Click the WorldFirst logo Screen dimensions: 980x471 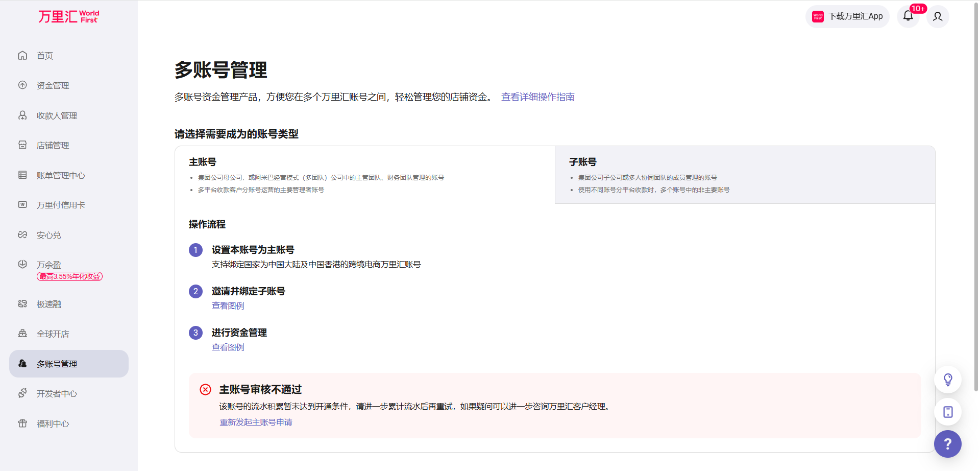coord(68,17)
